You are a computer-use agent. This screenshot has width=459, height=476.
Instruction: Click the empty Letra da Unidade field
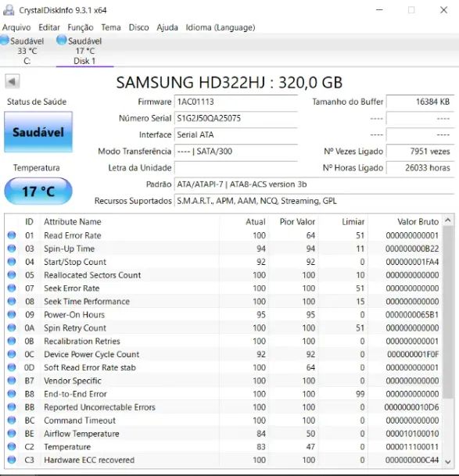pyautogui.click(x=236, y=168)
